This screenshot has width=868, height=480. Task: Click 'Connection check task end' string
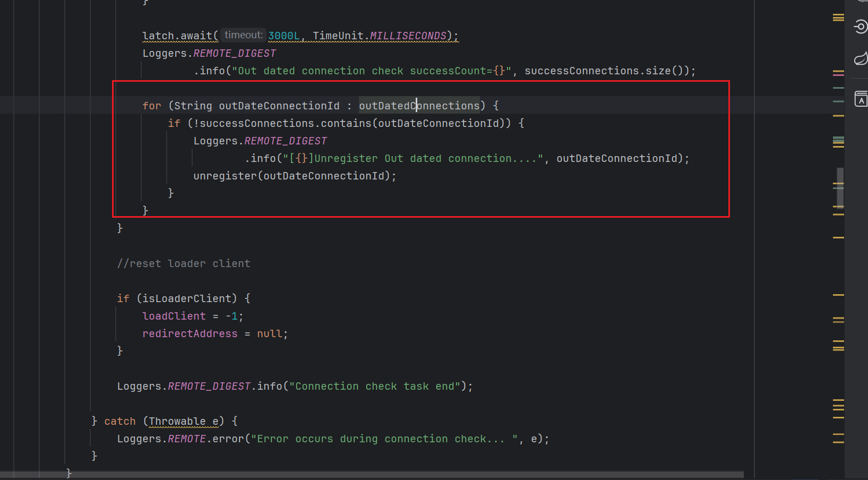374,386
